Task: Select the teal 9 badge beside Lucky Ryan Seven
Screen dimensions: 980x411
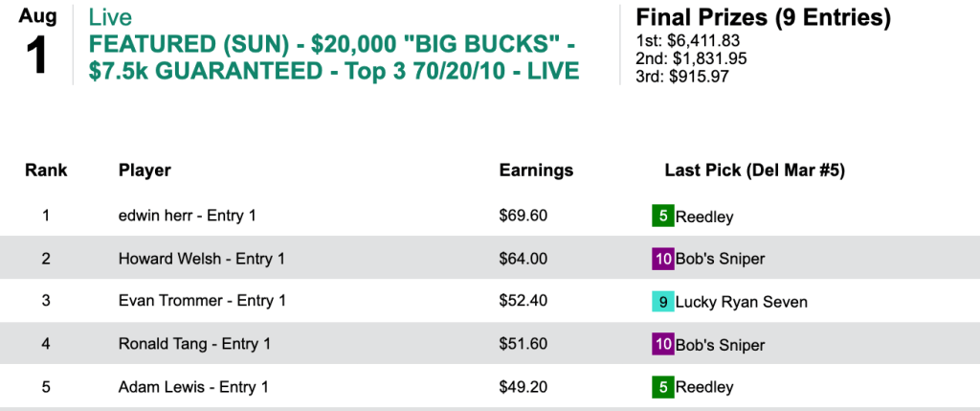Action: 662,302
